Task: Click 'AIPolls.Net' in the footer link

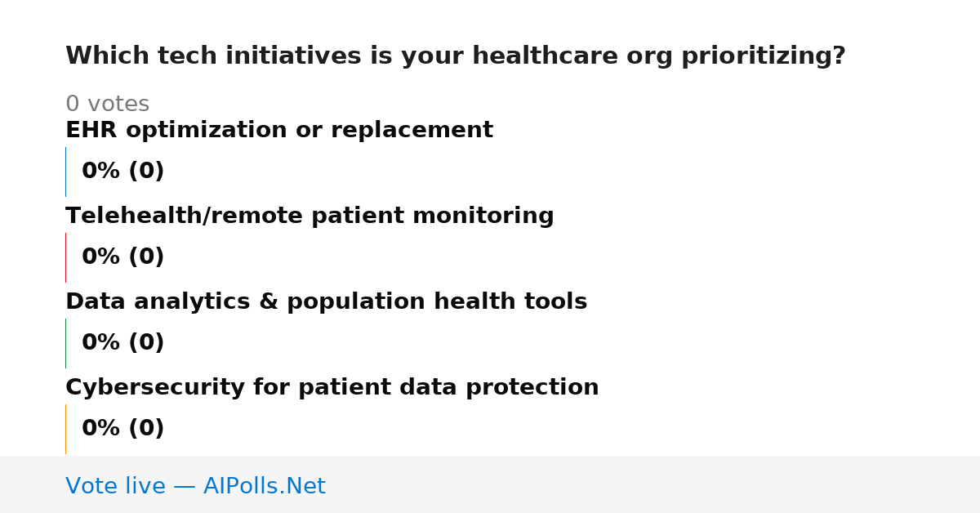Action: pos(264,487)
